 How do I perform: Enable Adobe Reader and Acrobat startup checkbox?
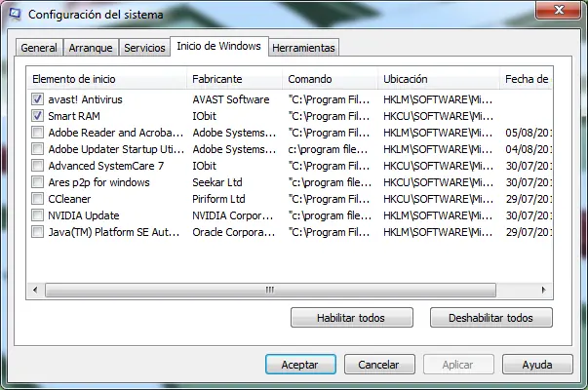point(37,133)
